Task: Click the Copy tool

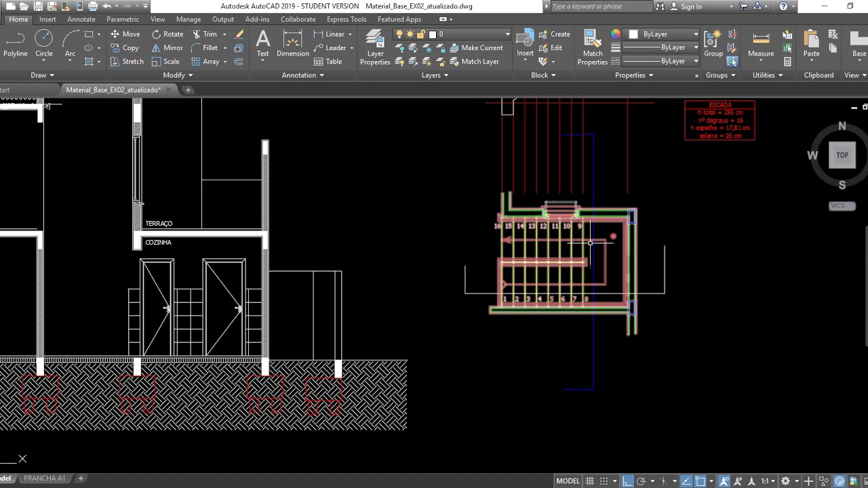Action: 125,47
